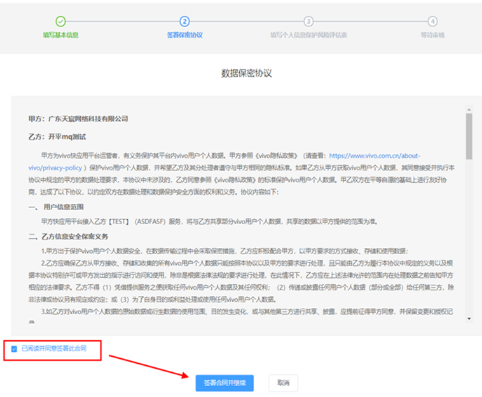482x397 pixels.
Task: Select the 签署保密协议 step label
Action: click(x=185, y=35)
